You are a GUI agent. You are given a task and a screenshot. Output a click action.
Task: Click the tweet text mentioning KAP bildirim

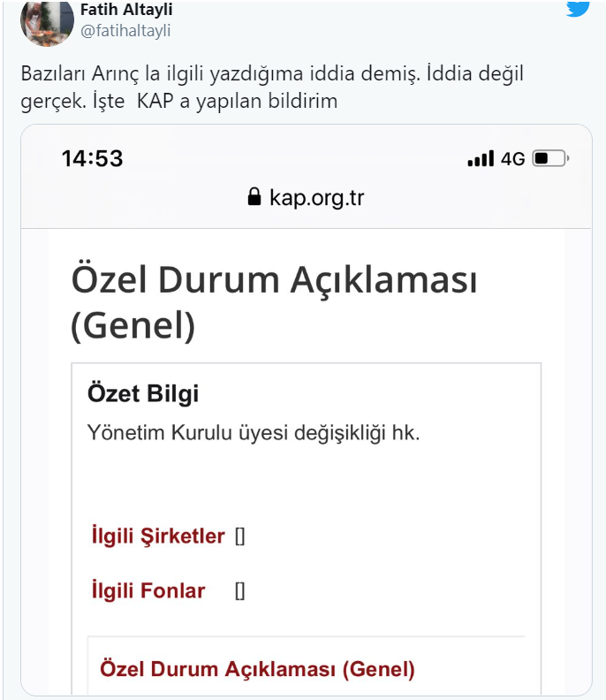coord(272,87)
